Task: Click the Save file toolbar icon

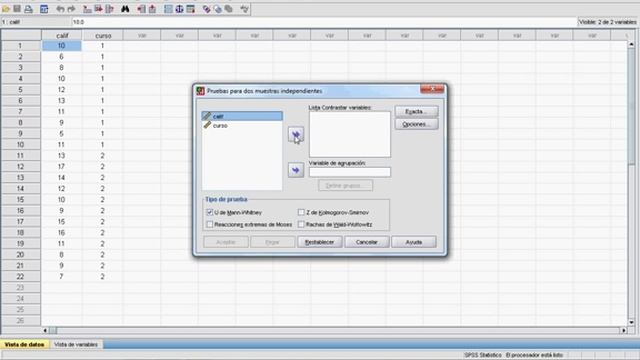Action: click(17, 9)
